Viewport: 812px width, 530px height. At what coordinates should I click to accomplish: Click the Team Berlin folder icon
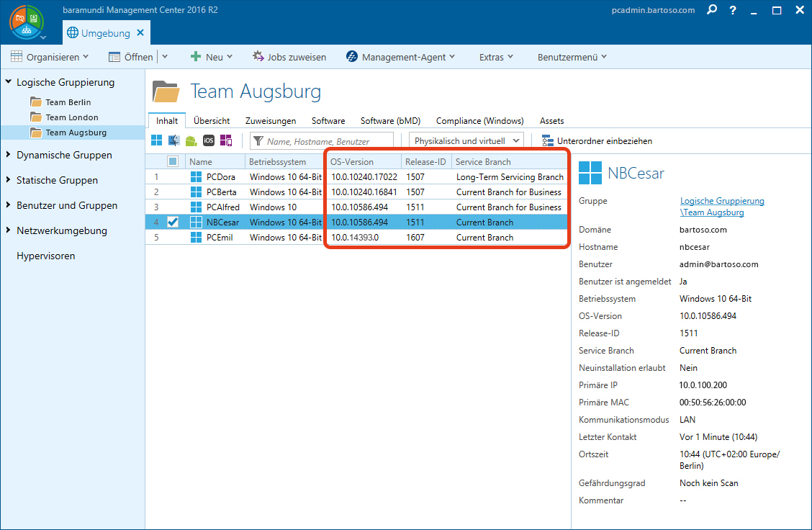click(x=36, y=102)
